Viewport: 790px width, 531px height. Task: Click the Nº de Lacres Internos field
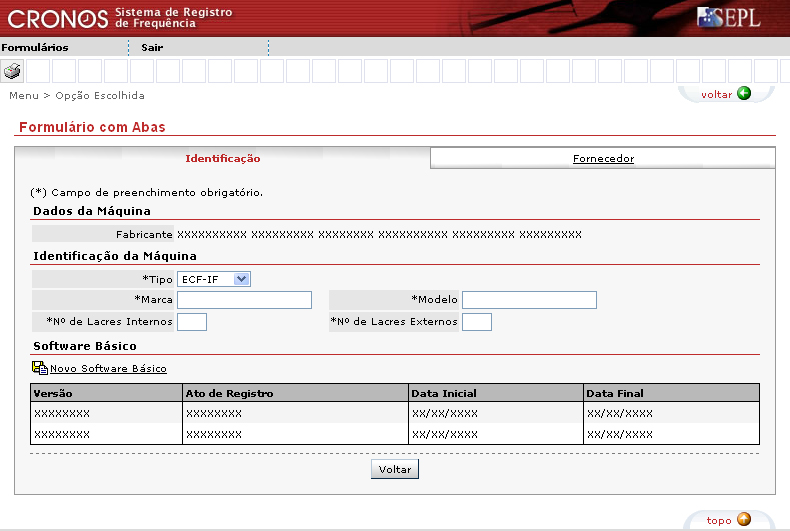192,321
